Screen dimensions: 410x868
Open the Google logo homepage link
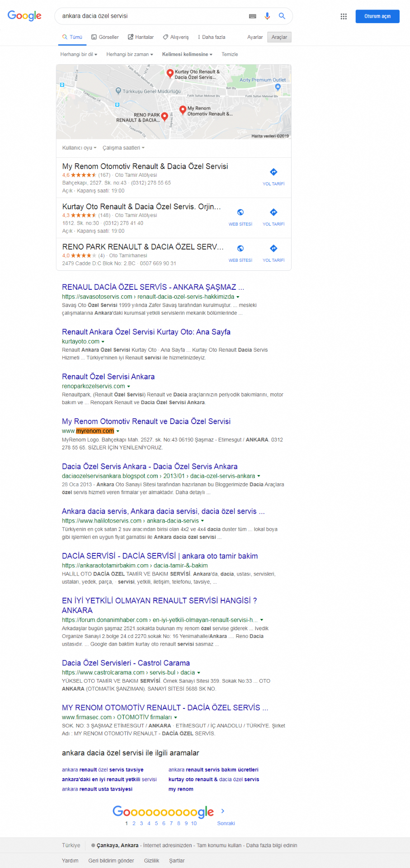click(x=24, y=16)
